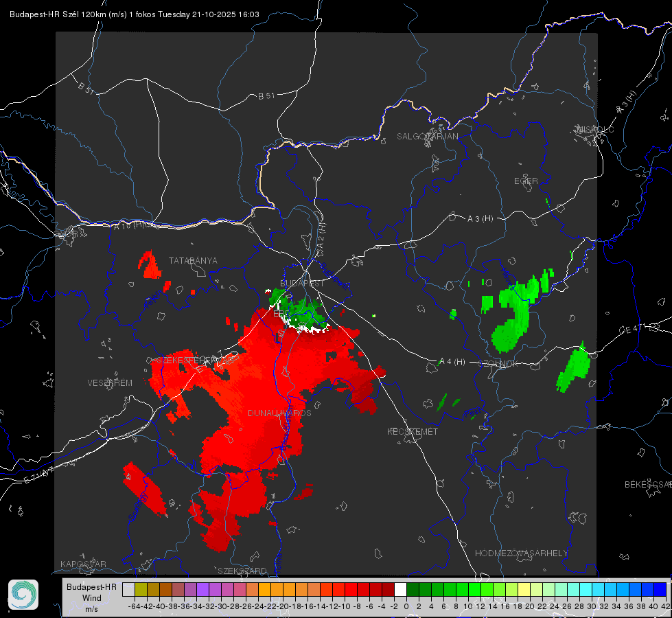Viewport: 672px width, 618px height.
Task: Click the SZEKSZÁRD city label
Action: point(242,571)
